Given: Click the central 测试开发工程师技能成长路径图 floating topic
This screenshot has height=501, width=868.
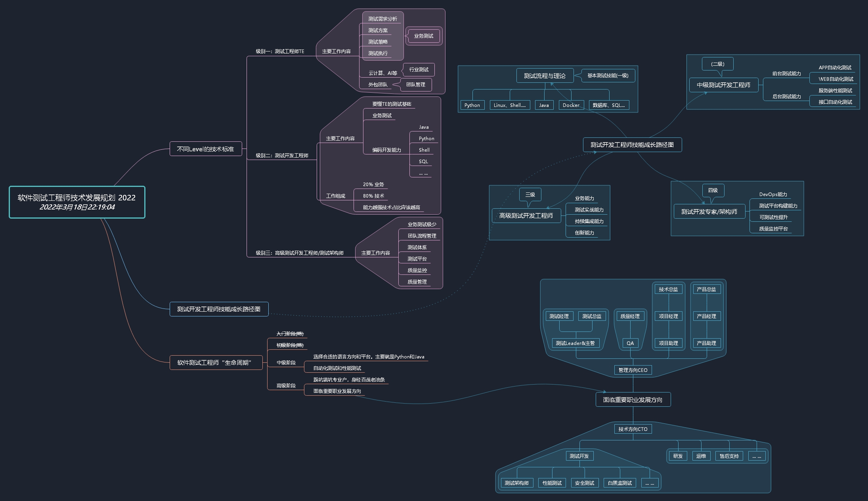Looking at the screenshot, I should point(632,145).
